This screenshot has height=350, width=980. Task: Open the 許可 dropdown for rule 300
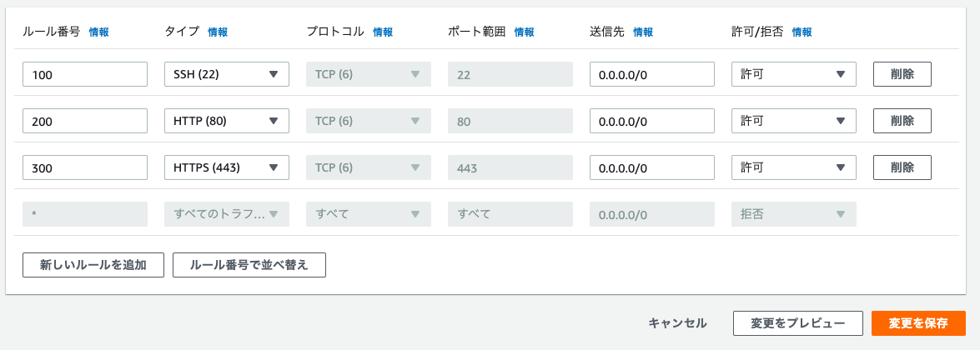pyautogui.click(x=794, y=167)
